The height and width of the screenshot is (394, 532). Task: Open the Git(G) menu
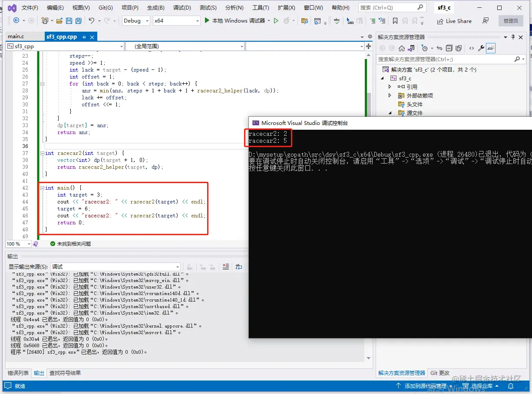[106, 8]
